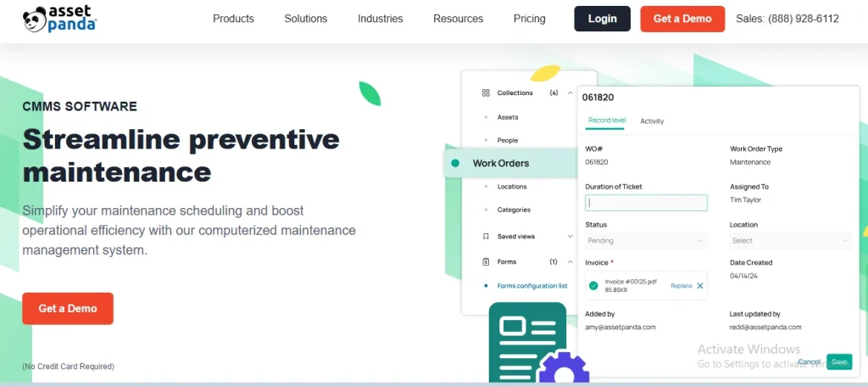Select People in the sidebar

[x=508, y=140]
